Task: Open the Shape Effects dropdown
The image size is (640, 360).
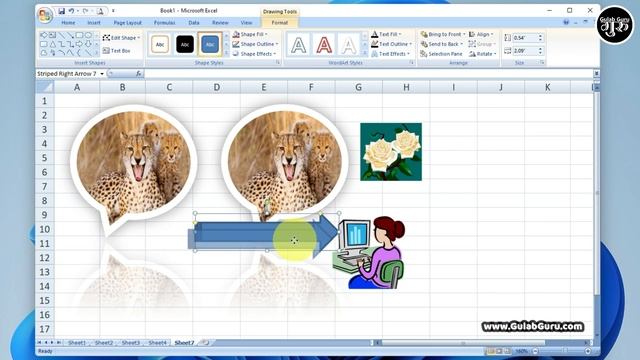Action: tap(254, 54)
